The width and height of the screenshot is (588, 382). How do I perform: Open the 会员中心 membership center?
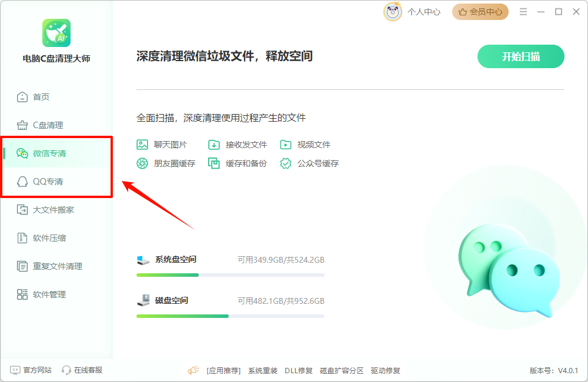click(x=480, y=11)
